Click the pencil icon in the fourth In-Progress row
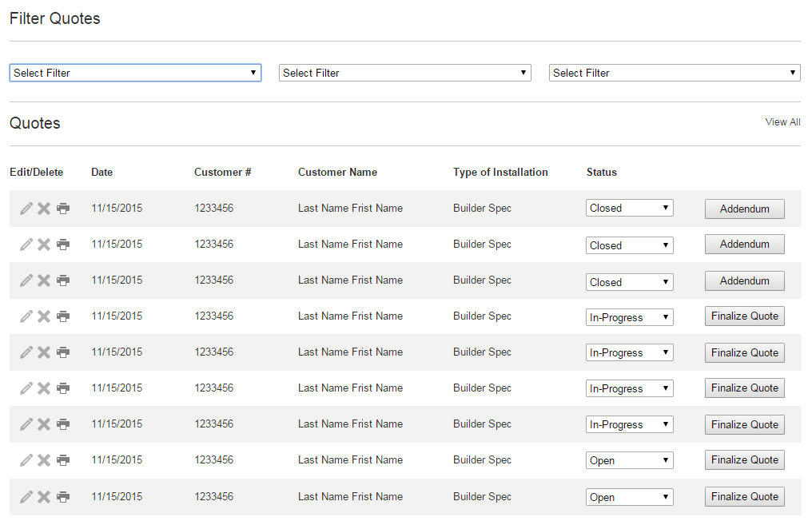The height and width of the screenshot is (521, 812). (26, 424)
